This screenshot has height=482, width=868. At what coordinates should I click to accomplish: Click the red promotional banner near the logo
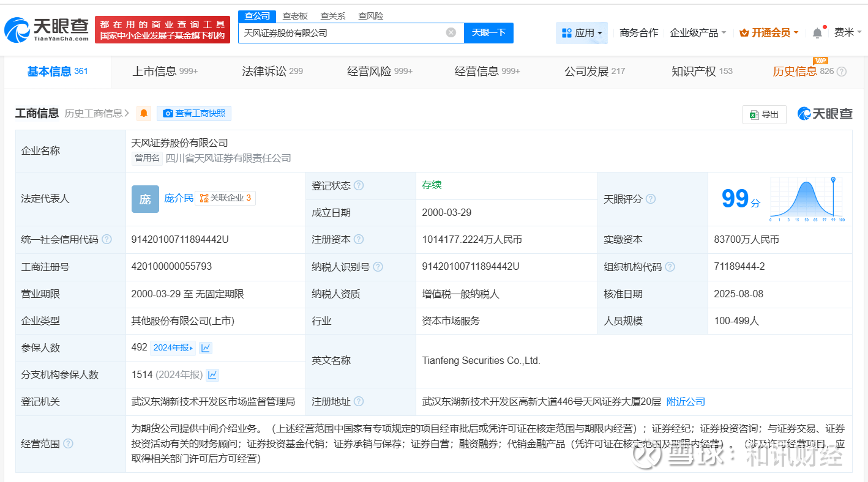162,30
